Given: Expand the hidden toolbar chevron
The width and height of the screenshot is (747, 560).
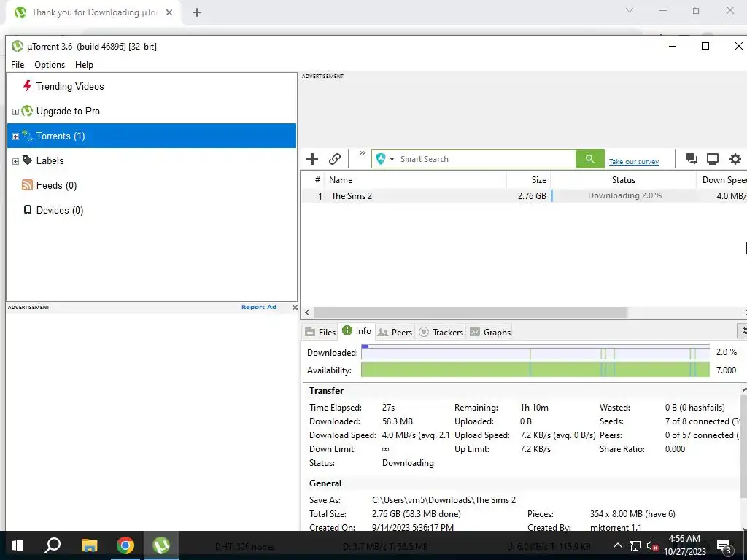Looking at the screenshot, I should 362,153.
